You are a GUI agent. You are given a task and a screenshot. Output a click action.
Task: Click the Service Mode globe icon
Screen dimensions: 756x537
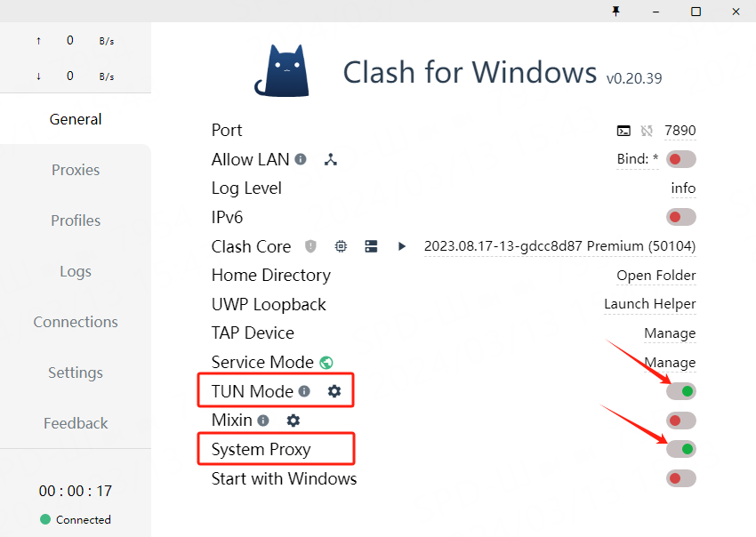(326, 363)
